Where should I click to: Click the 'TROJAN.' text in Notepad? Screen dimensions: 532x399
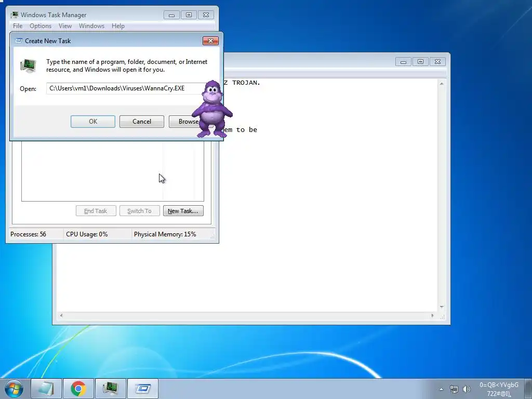point(246,83)
